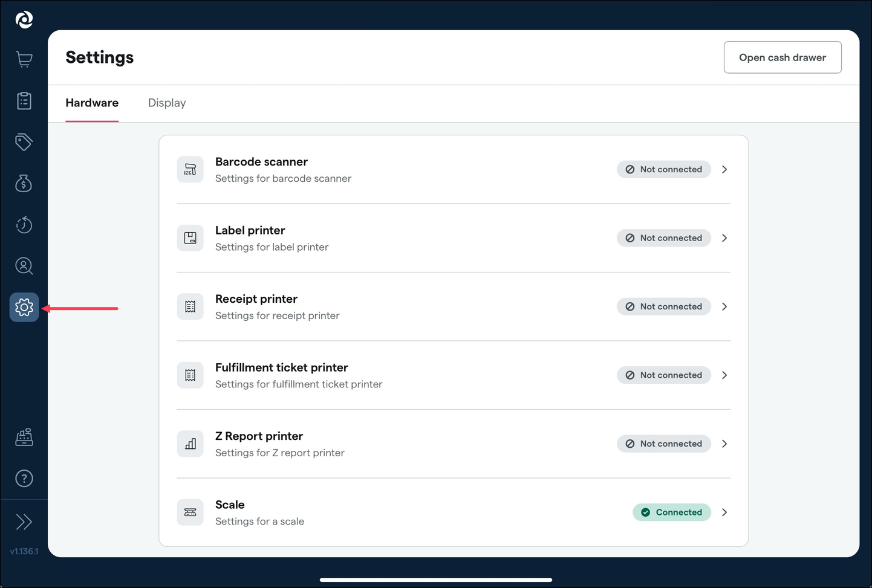Click the Connected badge for Scale
This screenshot has height=588, width=872.
click(x=672, y=512)
